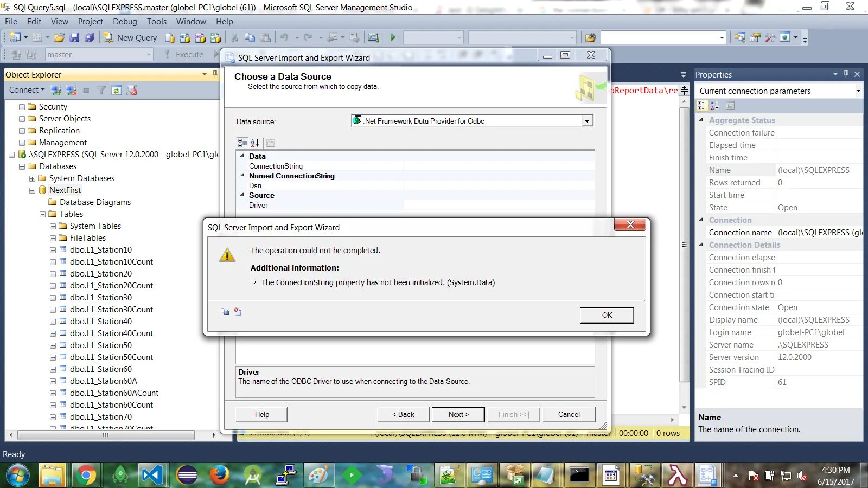
Task: Toggle Alphabetical sort in the wizard property grid
Action: coord(254,143)
